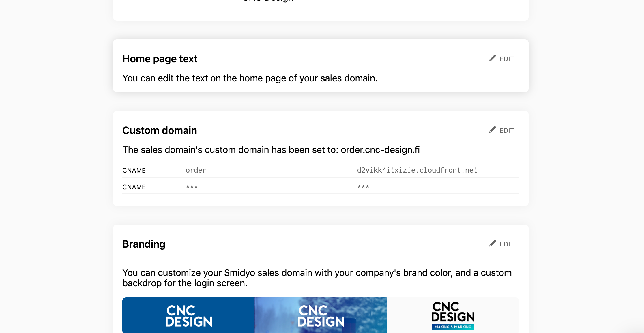Viewport: 644px width, 333px height.
Task: Click the pencil icon in Custom domain card
Action: tap(493, 130)
